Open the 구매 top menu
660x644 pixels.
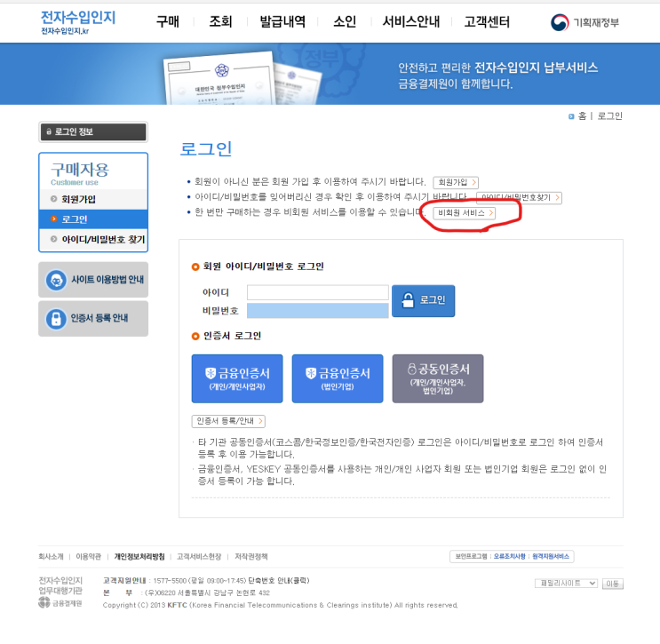click(x=168, y=21)
